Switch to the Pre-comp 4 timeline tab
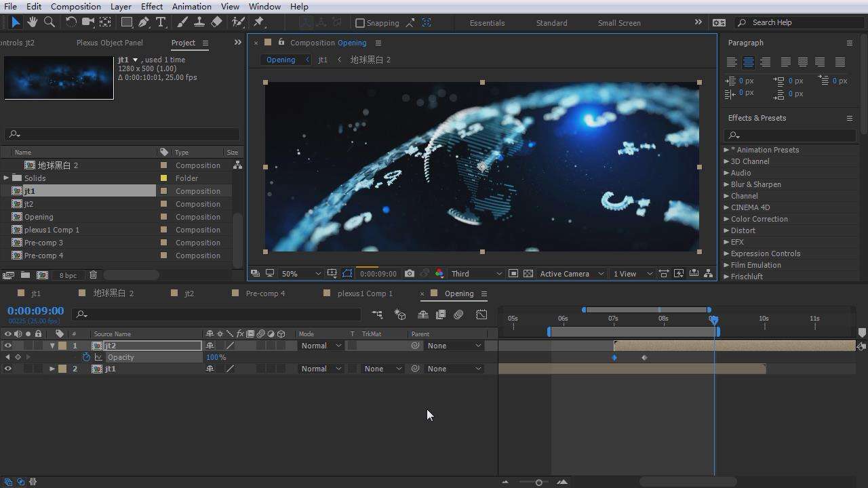Viewport: 868px width, 488px height. [x=264, y=293]
